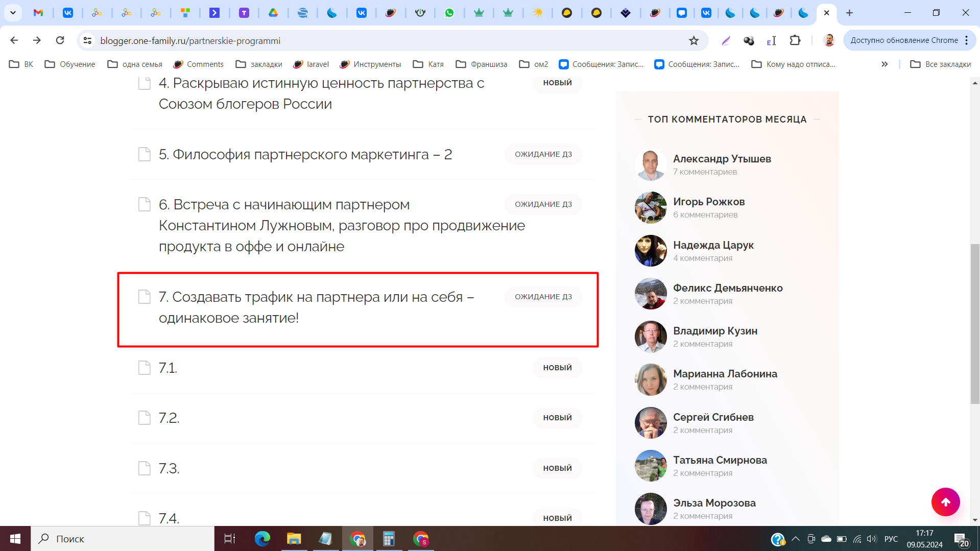Show the hidden bookmarks overflow chevron
This screenshot has width=980, height=551.
pos(885,64)
